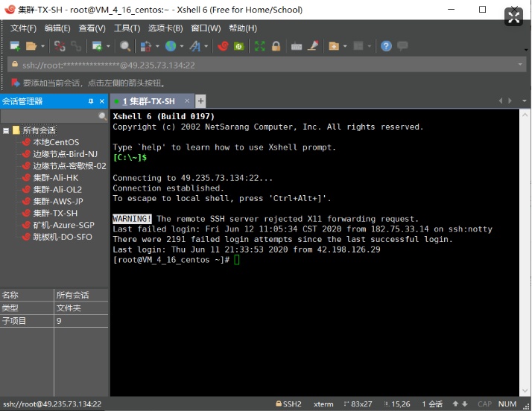Image resolution: width=532 pixels, height=411 pixels.
Task: Click the Disconnect icon in toolbar
Action: pyautogui.click(x=60, y=45)
